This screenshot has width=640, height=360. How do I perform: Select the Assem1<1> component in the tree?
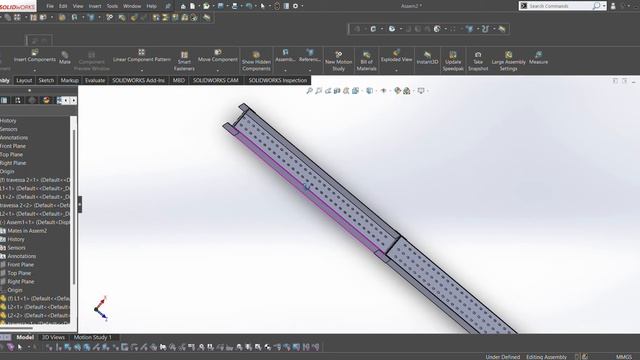pos(35,222)
